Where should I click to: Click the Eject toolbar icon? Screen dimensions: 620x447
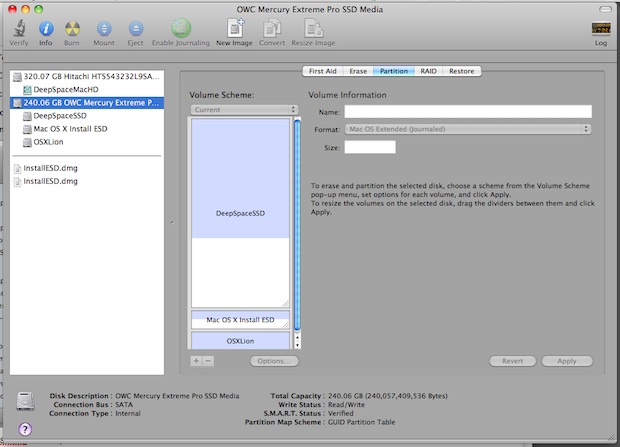[136, 29]
